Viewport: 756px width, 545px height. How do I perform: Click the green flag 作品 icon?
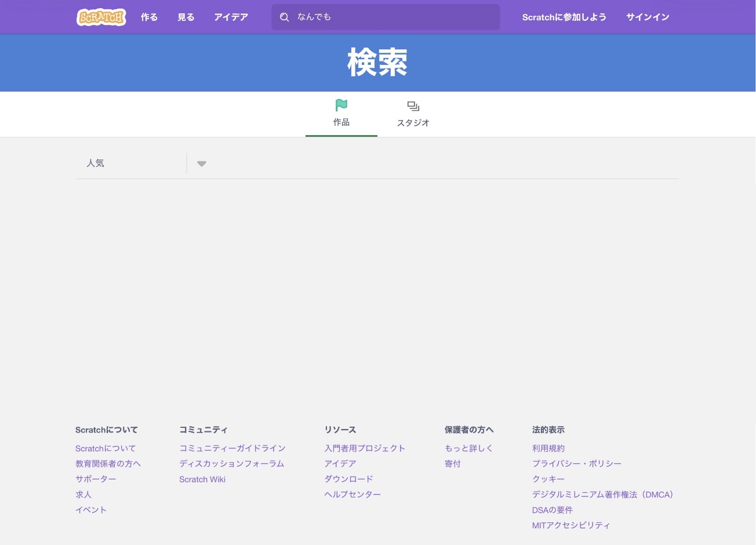click(341, 106)
